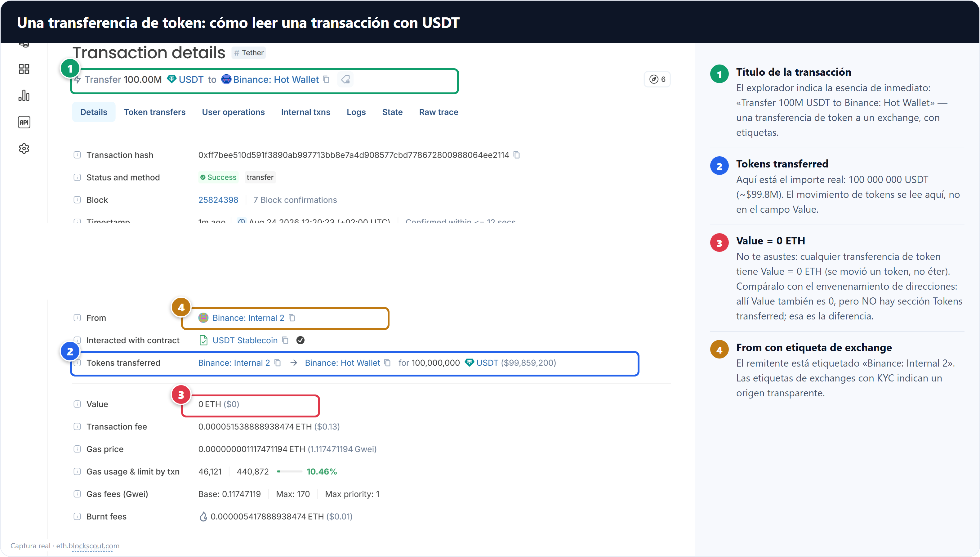Open the Logs tab
This screenshot has height=557, width=980.
click(x=356, y=112)
